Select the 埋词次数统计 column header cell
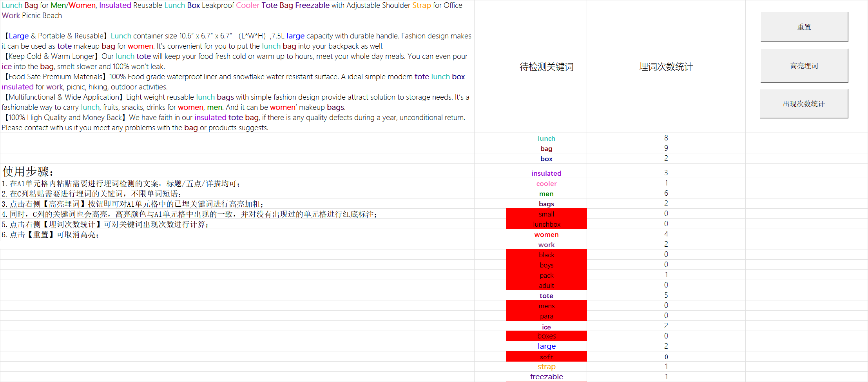 (x=665, y=67)
